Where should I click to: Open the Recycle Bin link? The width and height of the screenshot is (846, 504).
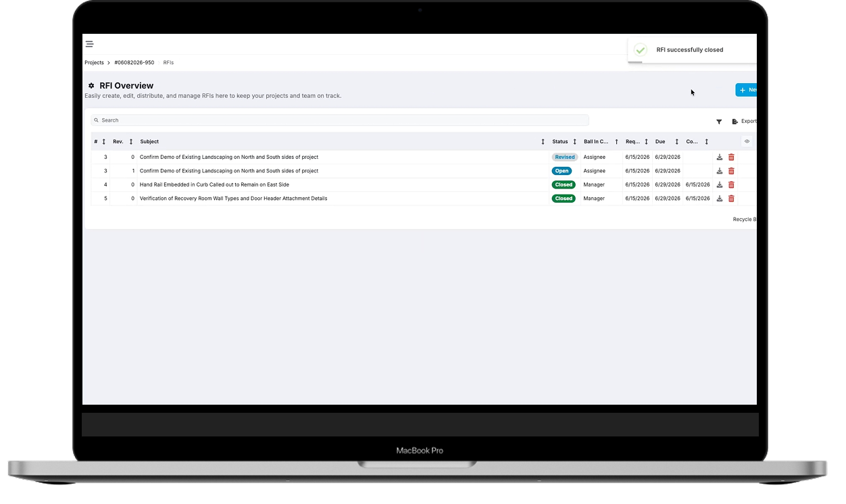click(745, 220)
